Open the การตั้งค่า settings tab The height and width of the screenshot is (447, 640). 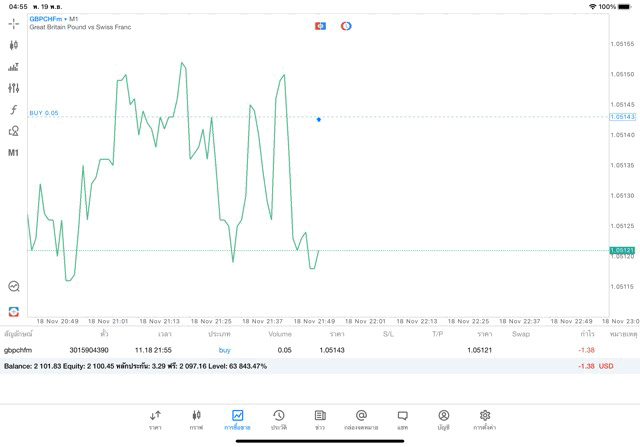(x=484, y=419)
